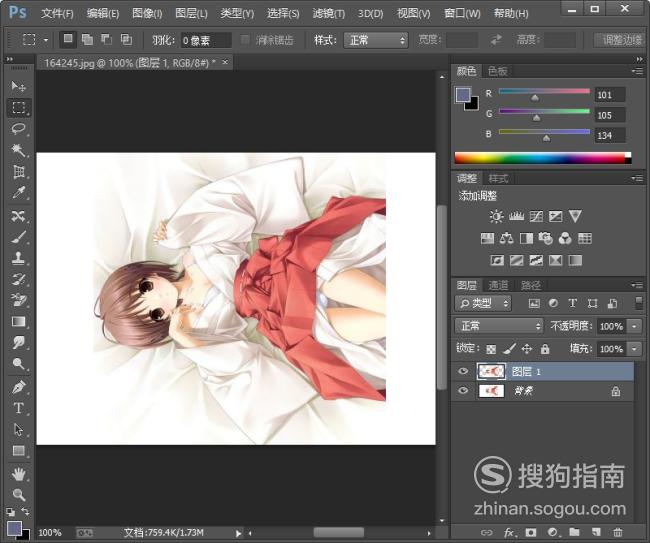This screenshot has height=543, width=650.
Task: Open adjustments panel flyout menu
Action: tap(637, 178)
